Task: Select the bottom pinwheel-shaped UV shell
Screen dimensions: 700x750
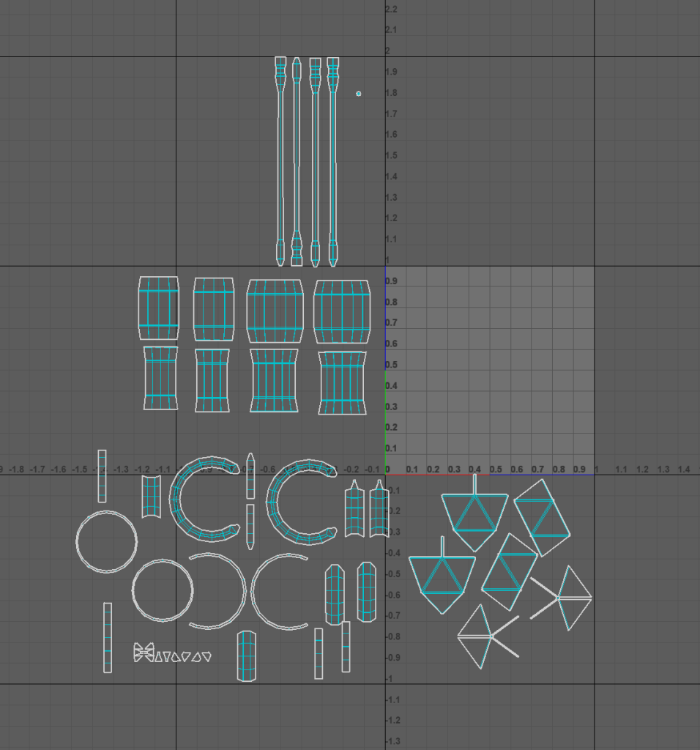Action: click(482, 636)
